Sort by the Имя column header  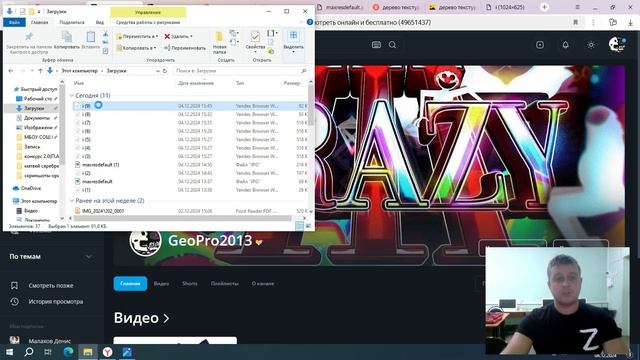click(x=79, y=83)
